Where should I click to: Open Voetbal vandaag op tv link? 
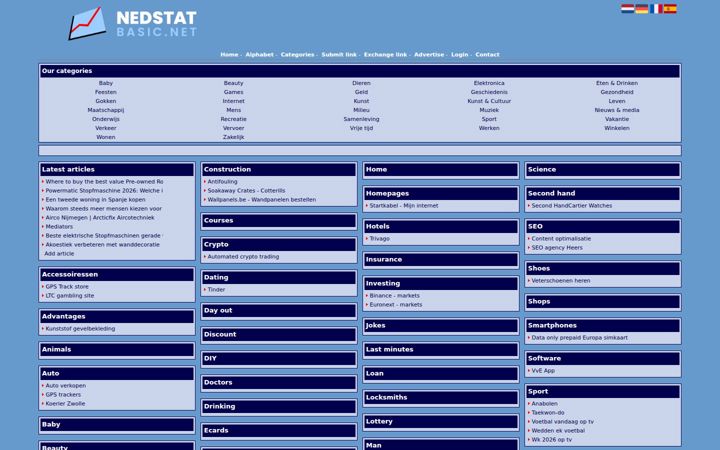click(562, 422)
